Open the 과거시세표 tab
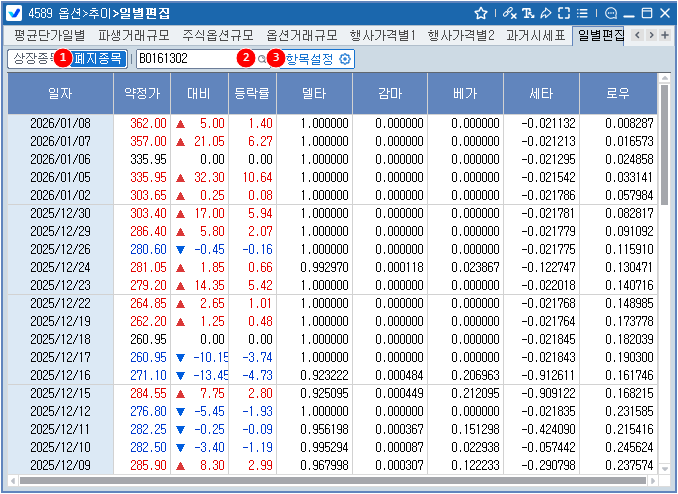 (x=535, y=35)
